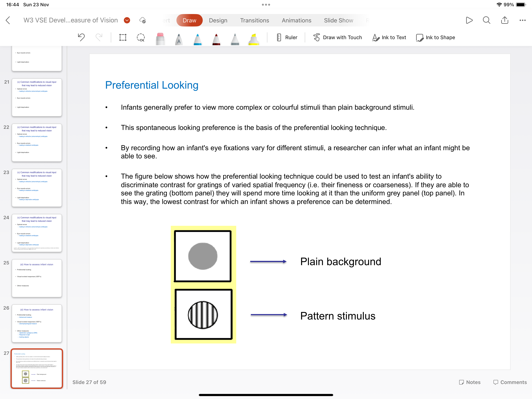Image resolution: width=532 pixels, height=399 pixels.
Task: Select the blue pen tool
Action: coord(197,39)
